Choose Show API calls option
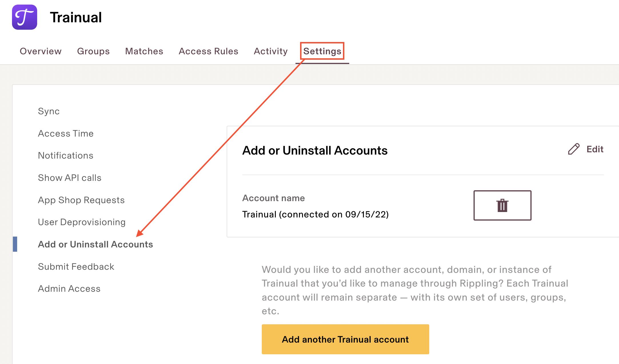 point(70,178)
